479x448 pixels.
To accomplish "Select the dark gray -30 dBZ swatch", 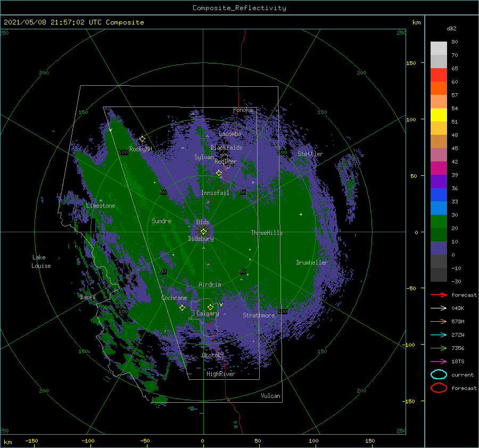I will point(439,275).
